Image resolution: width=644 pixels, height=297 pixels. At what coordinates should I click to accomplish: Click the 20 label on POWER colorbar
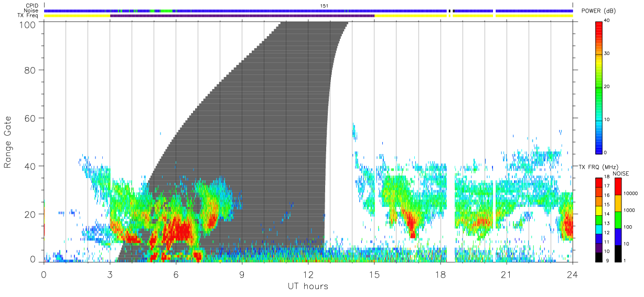point(607,87)
